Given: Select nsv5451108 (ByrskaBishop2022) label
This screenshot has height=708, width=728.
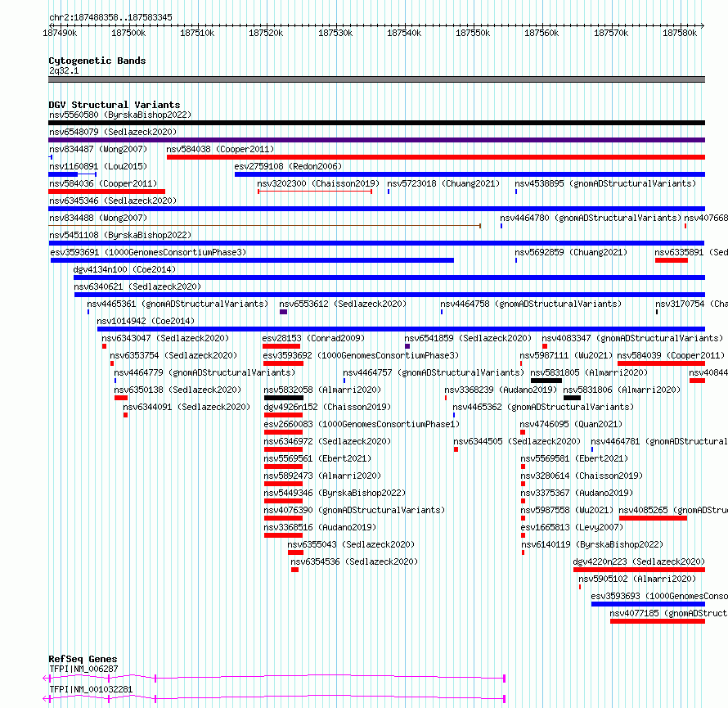Looking at the screenshot, I should point(120,235).
